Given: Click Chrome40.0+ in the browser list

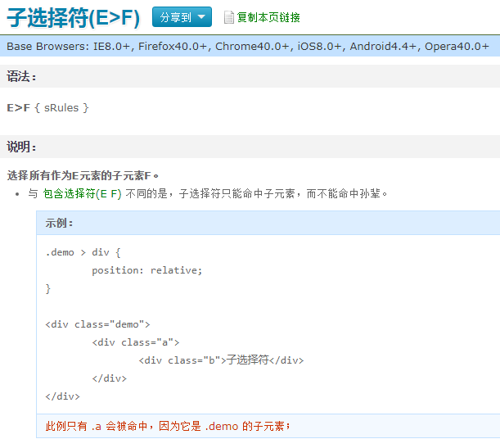Looking at the screenshot, I should pos(253,46).
